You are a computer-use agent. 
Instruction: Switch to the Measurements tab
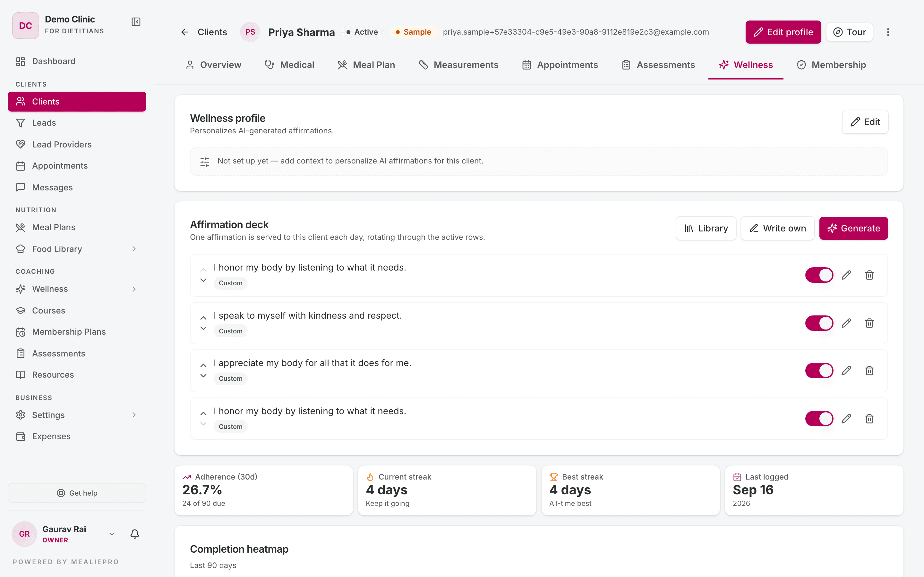click(458, 65)
